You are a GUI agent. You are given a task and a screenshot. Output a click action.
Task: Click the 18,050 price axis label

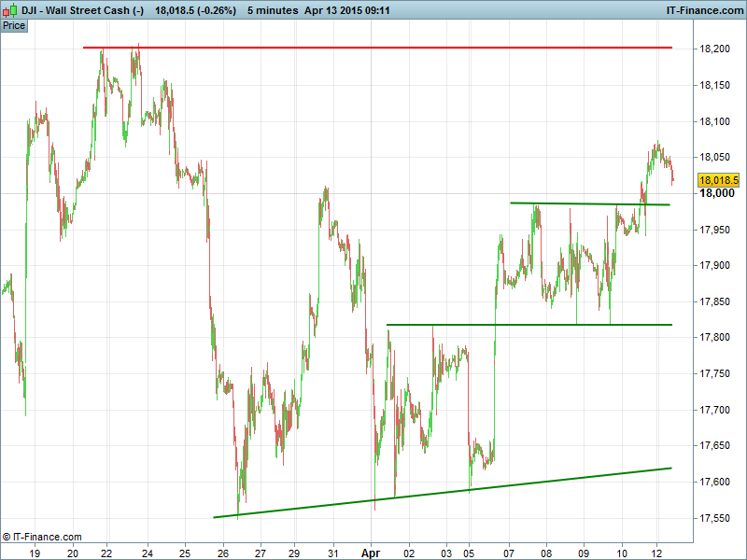coord(714,157)
